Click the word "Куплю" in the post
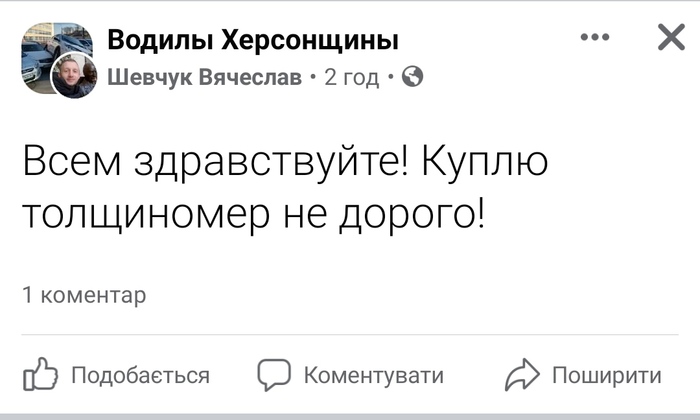The height and width of the screenshot is (420, 700). pyautogui.click(x=483, y=162)
